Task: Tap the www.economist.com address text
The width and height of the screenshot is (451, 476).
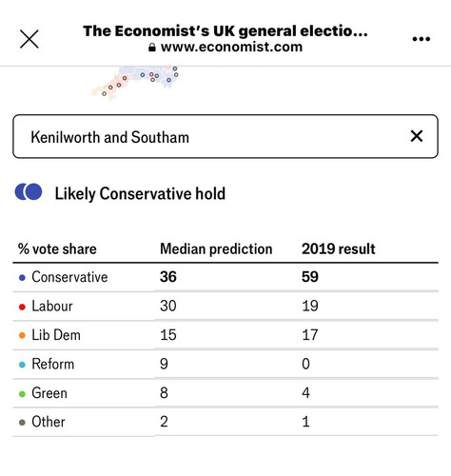Action: click(x=231, y=47)
